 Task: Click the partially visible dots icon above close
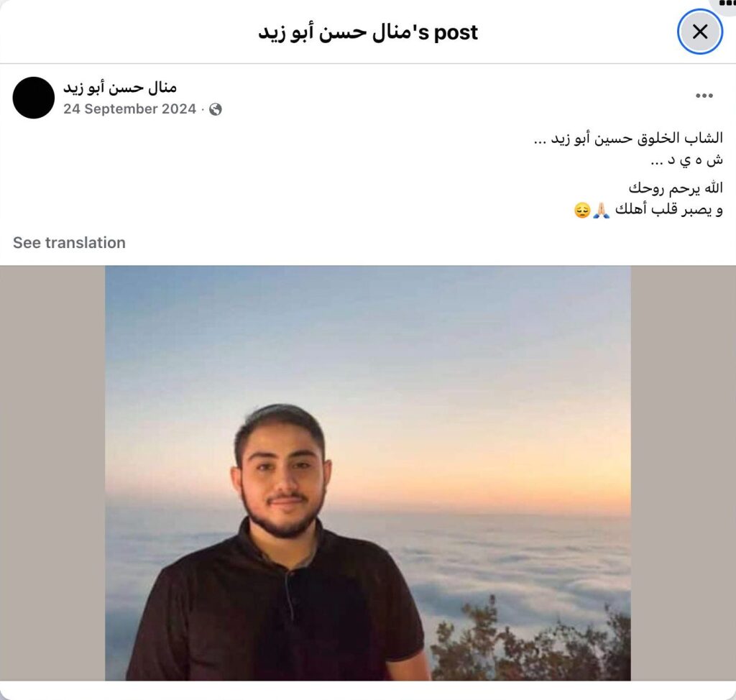point(727,3)
